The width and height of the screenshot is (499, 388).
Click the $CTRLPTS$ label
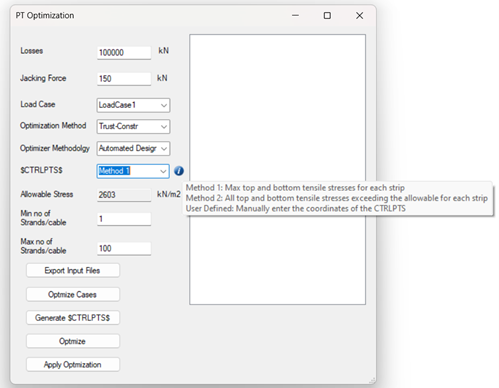[41, 170]
